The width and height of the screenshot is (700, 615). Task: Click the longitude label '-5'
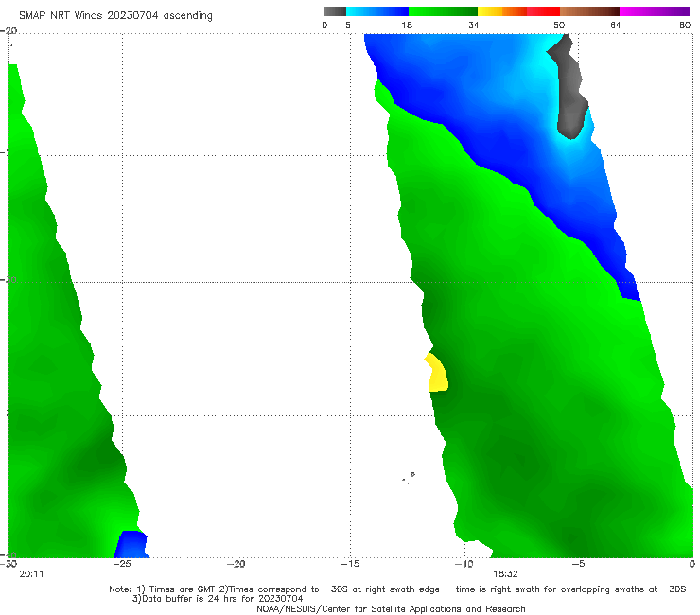(x=578, y=564)
